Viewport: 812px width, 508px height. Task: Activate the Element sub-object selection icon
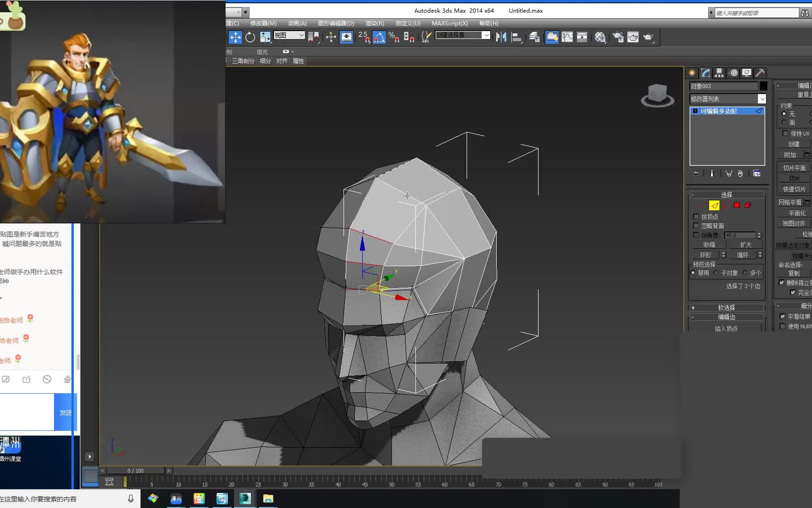pyautogui.click(x=748, y=205)
